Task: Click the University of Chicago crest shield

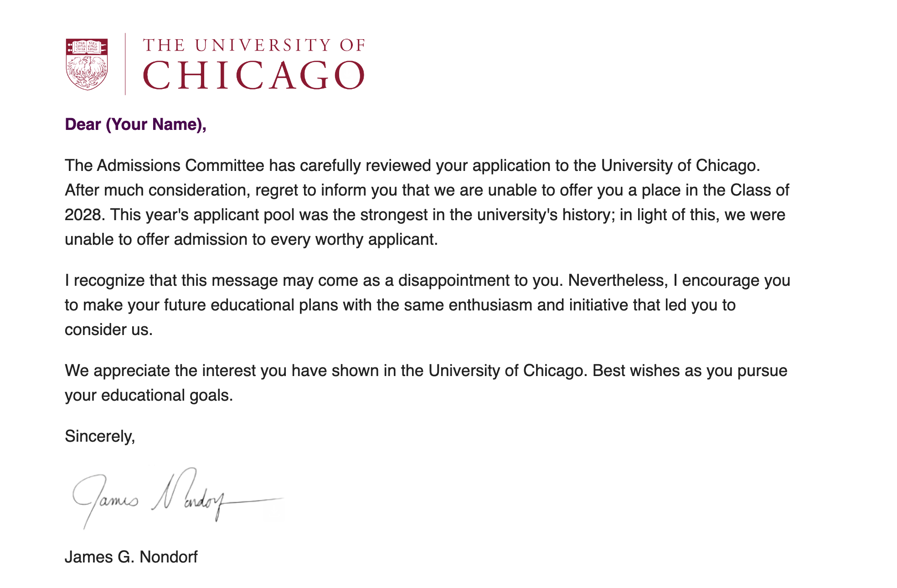Action: [x=87, y=64]
